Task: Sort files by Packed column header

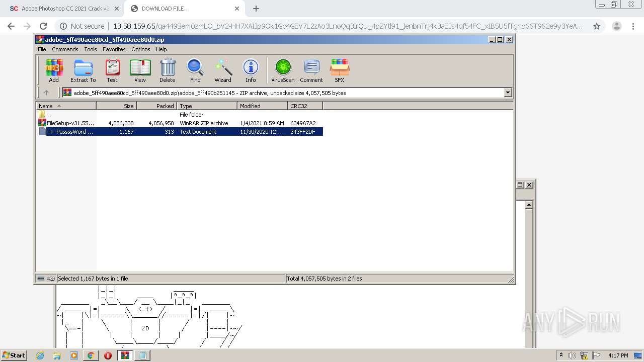Action: click(x=156, y=106)
